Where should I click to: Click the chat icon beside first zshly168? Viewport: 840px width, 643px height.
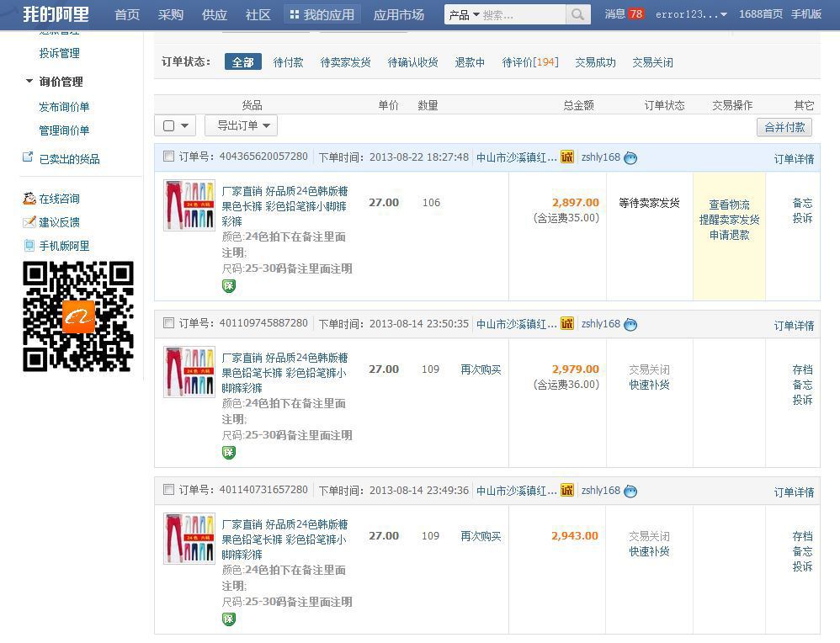pyautogui.click(x=630, y=158)
